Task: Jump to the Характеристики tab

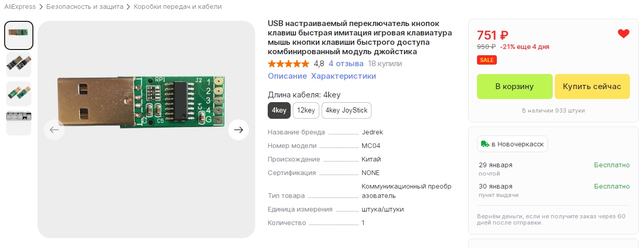Action: [343, 76]
